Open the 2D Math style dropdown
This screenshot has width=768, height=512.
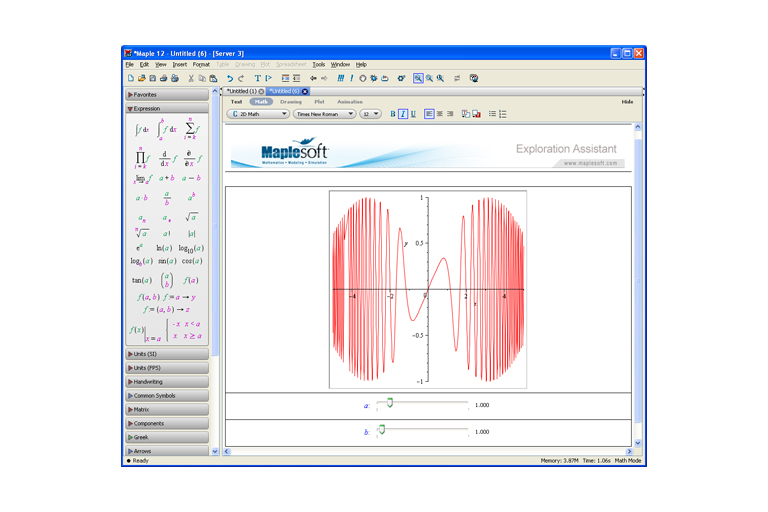259,114
